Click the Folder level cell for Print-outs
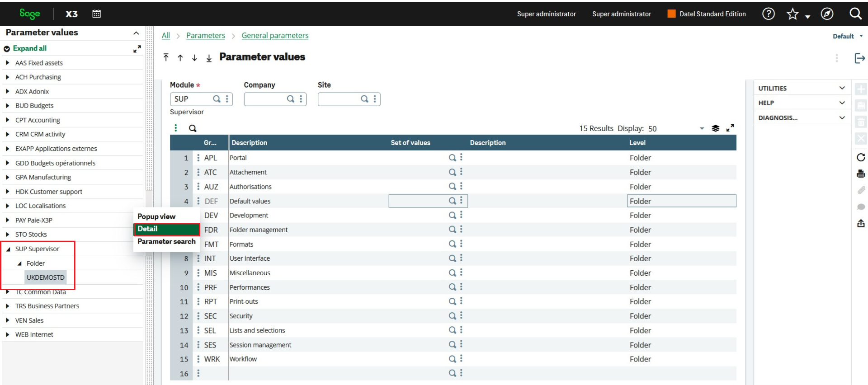Image resolution: width=868 pixels, height=385 pixels. click(681, 301)
